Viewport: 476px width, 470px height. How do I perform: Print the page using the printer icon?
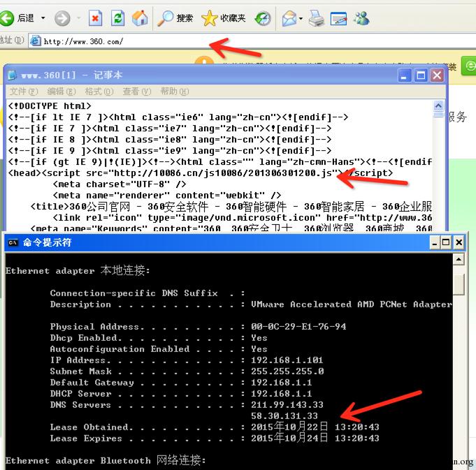[317, 18]
